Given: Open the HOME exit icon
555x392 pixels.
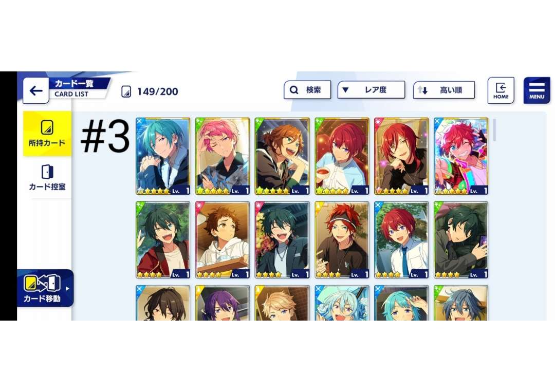Looking at the screenshot, I should [501, 90].
